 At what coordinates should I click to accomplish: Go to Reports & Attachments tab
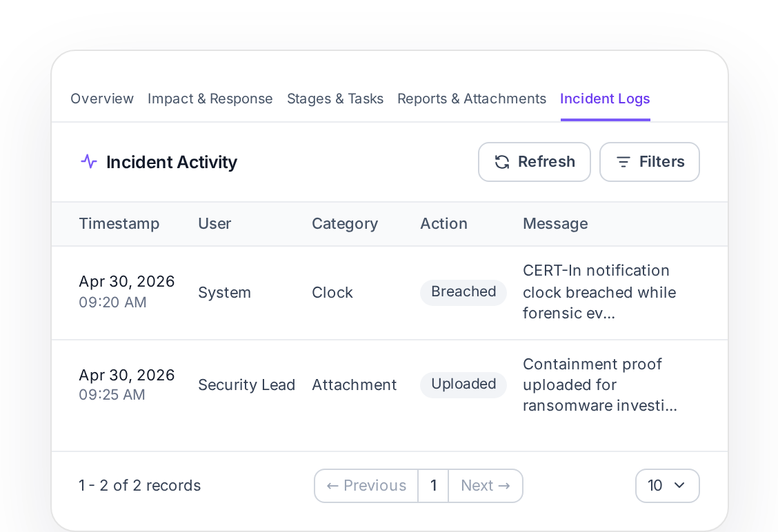coord(472,99)
